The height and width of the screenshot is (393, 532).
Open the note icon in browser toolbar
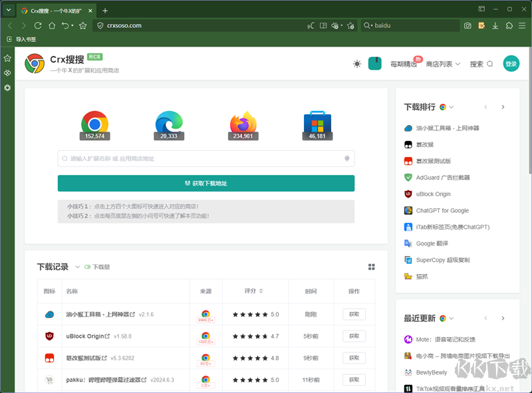481,25
